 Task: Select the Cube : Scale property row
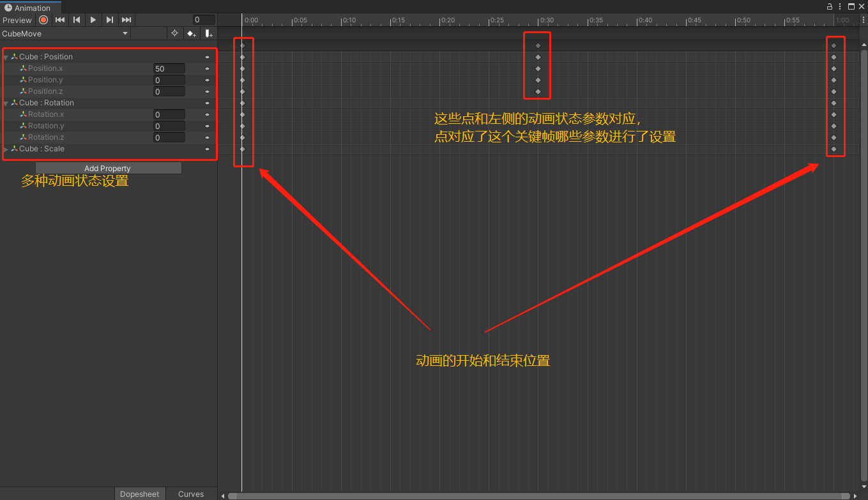tap(109, 149)
